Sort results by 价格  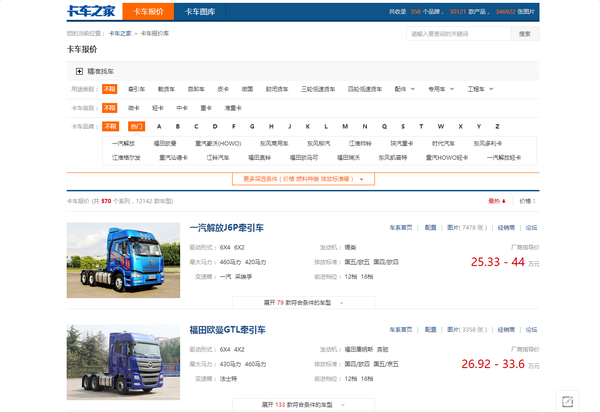(x=527, y=201)
